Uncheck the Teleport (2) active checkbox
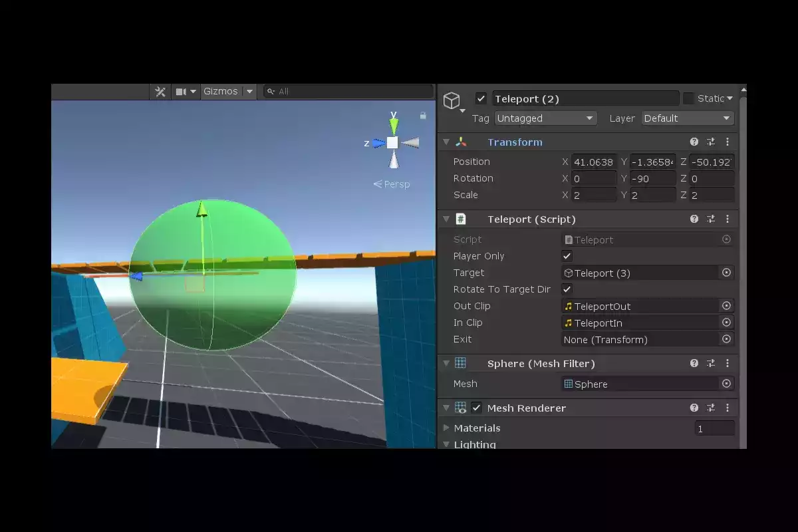 (481, 98)
